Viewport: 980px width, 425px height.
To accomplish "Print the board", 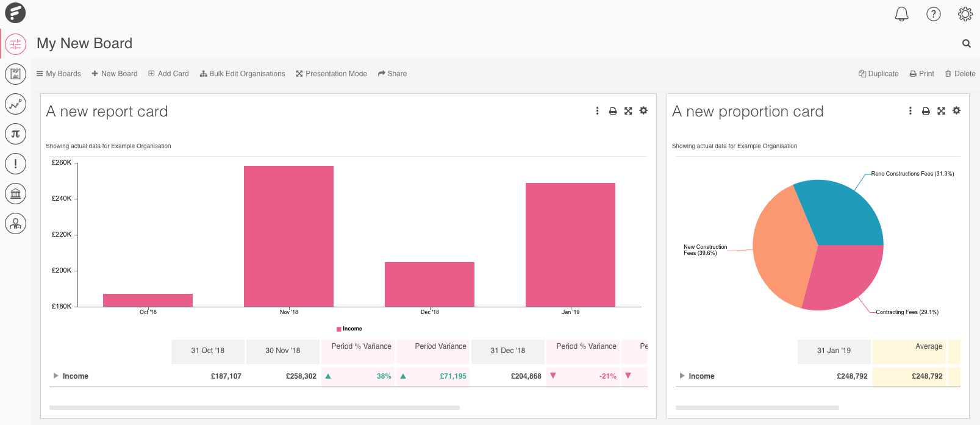I will (921, 74).
